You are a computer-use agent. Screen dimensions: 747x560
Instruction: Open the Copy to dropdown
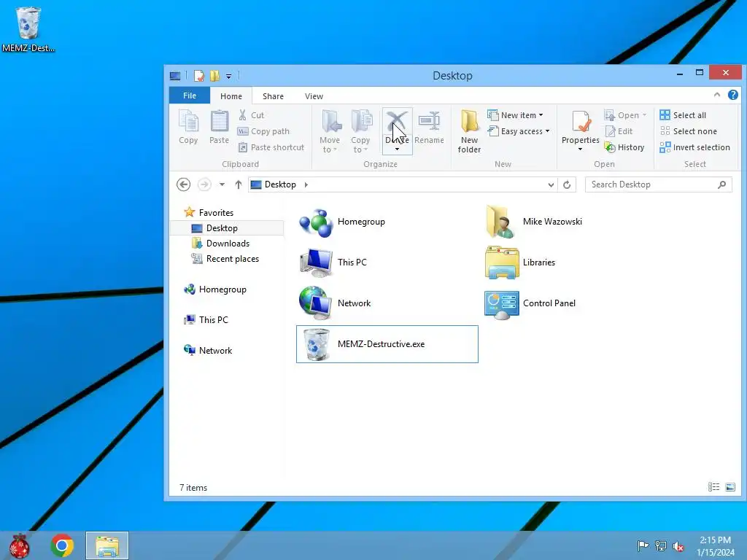(x=360, y=131)
